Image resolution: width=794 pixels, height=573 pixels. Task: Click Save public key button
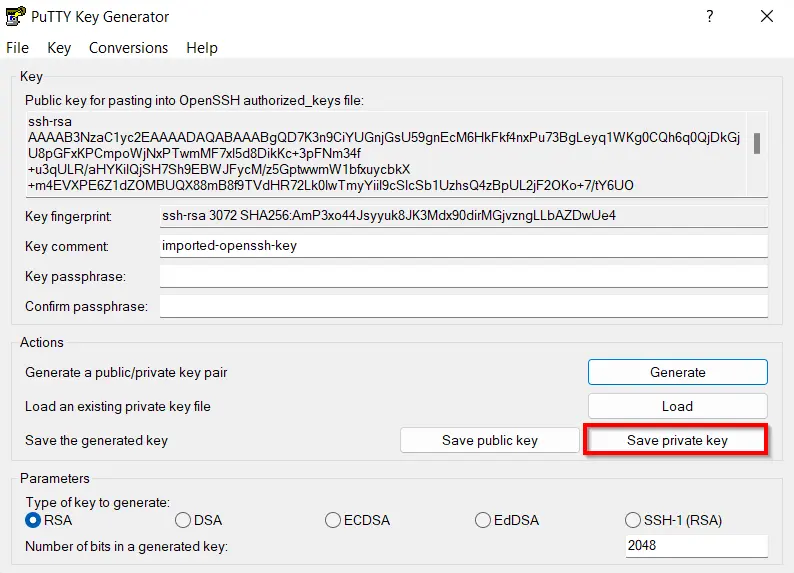(x=490, y=440)
